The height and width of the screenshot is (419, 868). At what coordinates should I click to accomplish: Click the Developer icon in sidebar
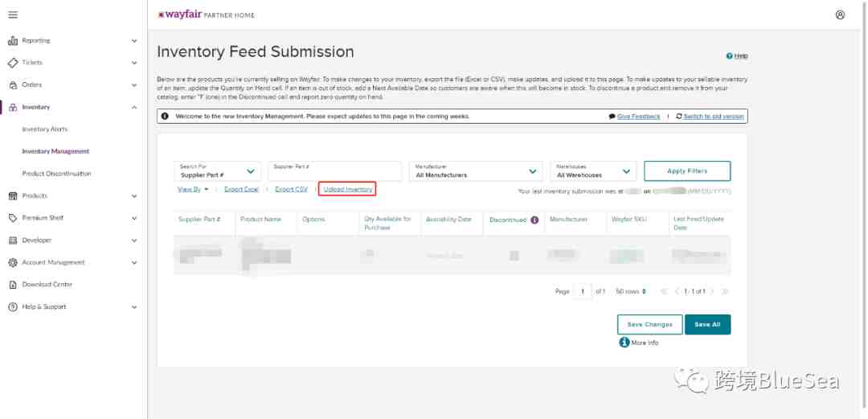click(13, 240)
